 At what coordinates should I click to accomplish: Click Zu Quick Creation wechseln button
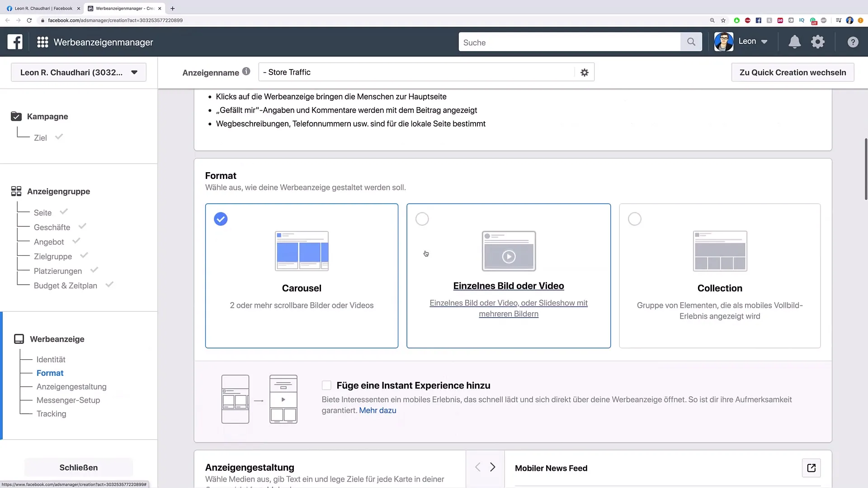(x=793, y=72)
